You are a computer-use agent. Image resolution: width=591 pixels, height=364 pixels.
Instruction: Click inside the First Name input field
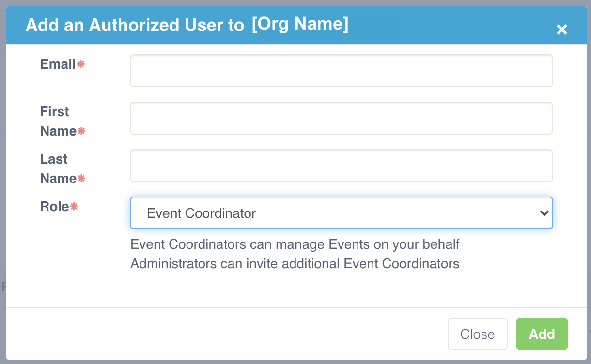342,118
